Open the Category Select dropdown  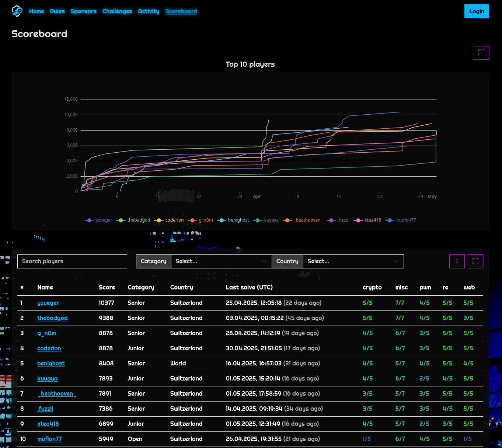pos(221,261)
